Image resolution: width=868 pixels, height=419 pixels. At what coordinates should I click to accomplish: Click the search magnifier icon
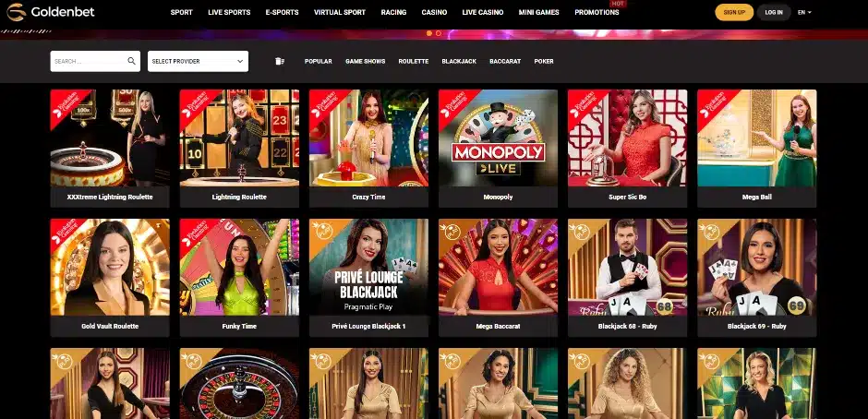131,61
